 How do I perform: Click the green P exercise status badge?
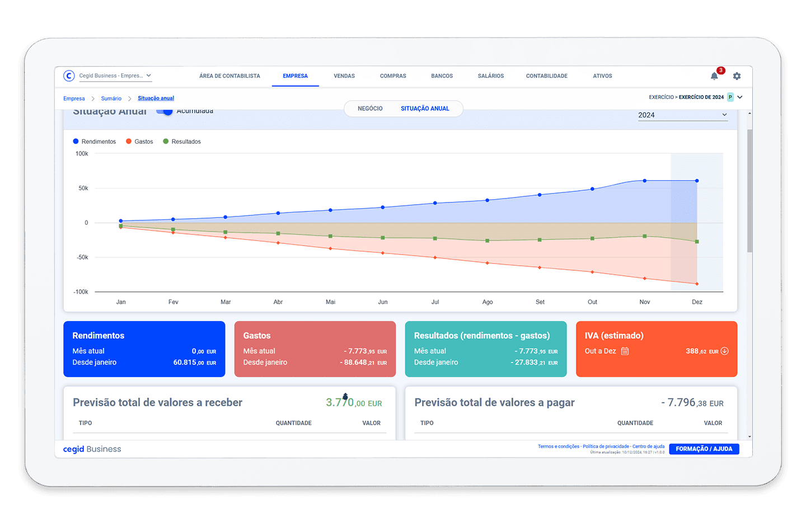pos(730,97)
